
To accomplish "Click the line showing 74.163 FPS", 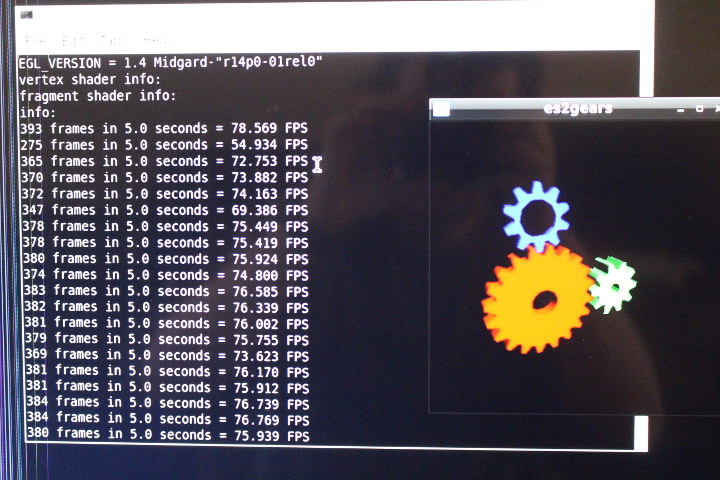I will click(165, 194).
